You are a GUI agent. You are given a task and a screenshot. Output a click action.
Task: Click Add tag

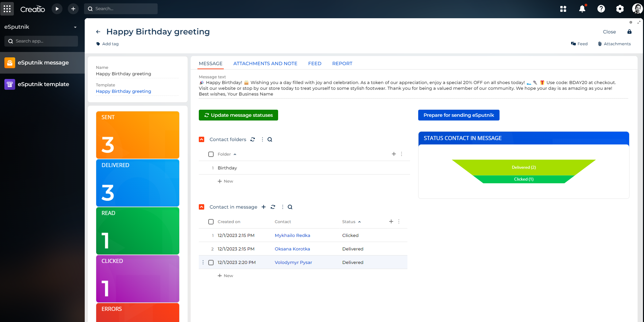[107, 44]
